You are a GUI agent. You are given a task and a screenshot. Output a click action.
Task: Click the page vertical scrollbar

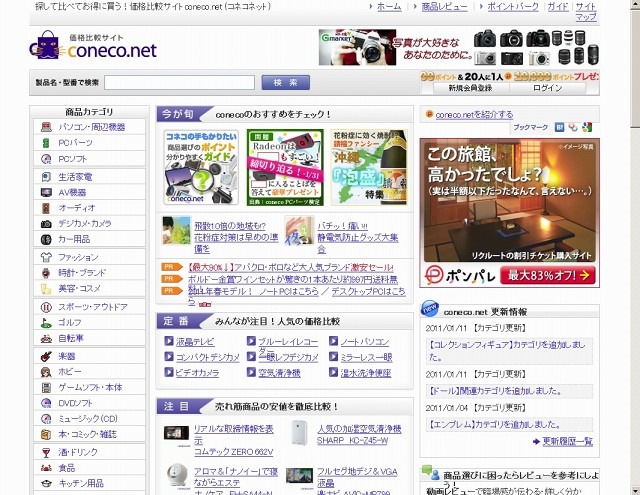(x=635, y=247)
